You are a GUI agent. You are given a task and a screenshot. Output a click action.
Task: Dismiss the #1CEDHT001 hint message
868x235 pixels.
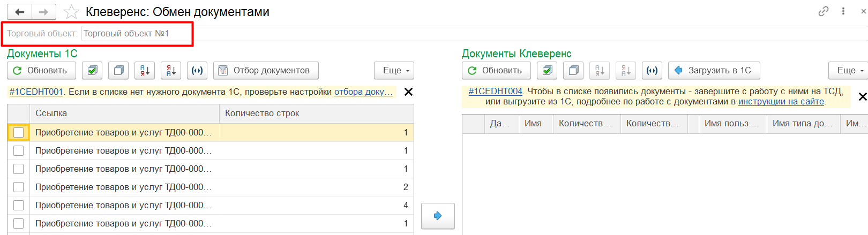click(x=408, y=92)
